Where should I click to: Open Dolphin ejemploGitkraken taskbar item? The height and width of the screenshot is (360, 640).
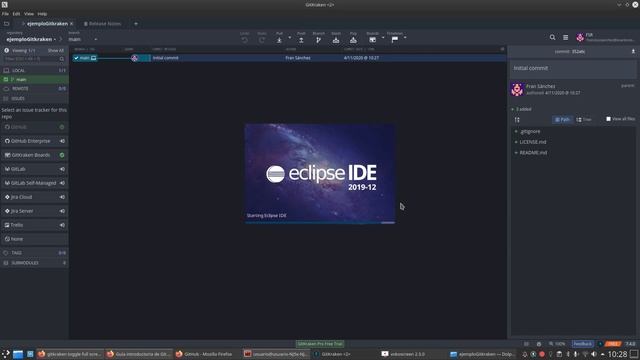coord(482,354)
